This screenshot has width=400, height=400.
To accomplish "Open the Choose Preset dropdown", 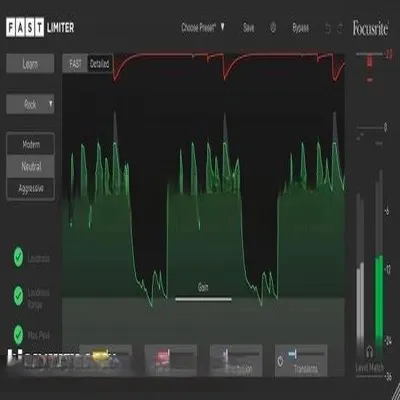I will click(x=203, y=27).
